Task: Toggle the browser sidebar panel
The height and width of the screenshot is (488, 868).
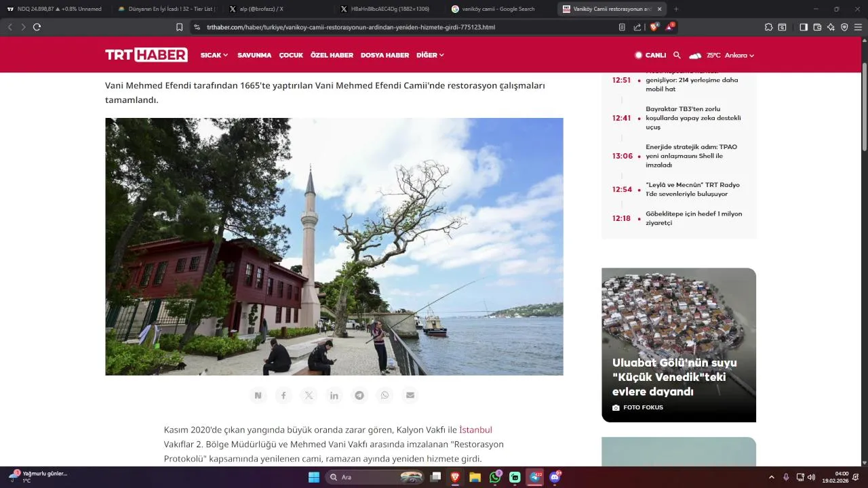Action: tap(804, 27)
